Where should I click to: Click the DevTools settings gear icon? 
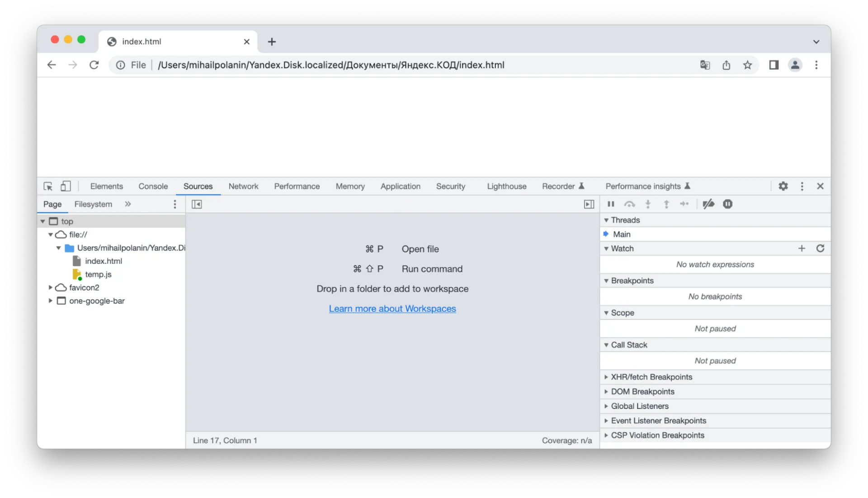(783, 186)
